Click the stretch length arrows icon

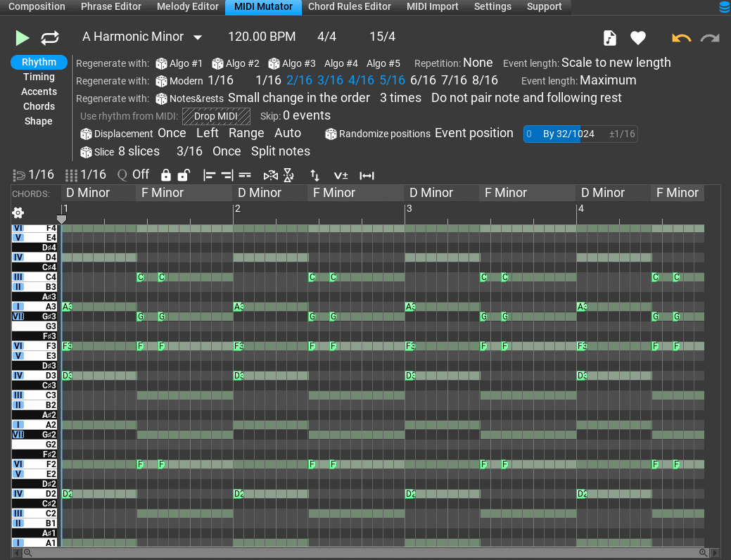pyautogui.click(x=367, y=176)
